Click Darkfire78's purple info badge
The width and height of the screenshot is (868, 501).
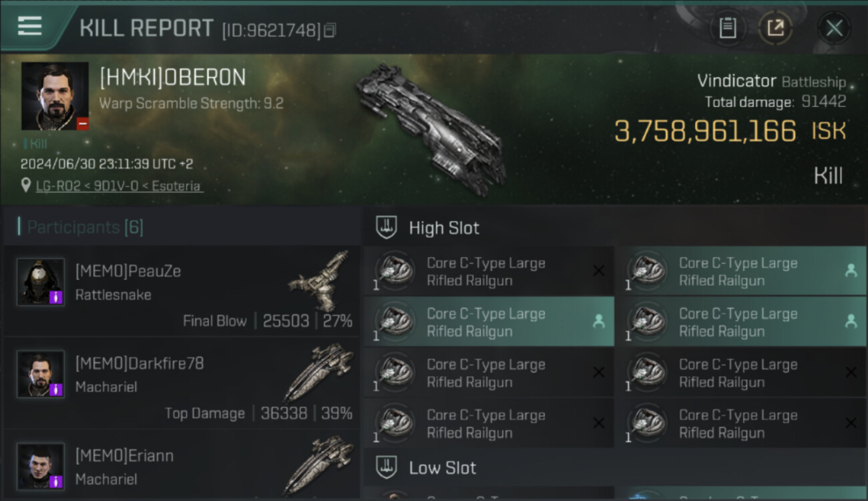click(56, 389)
